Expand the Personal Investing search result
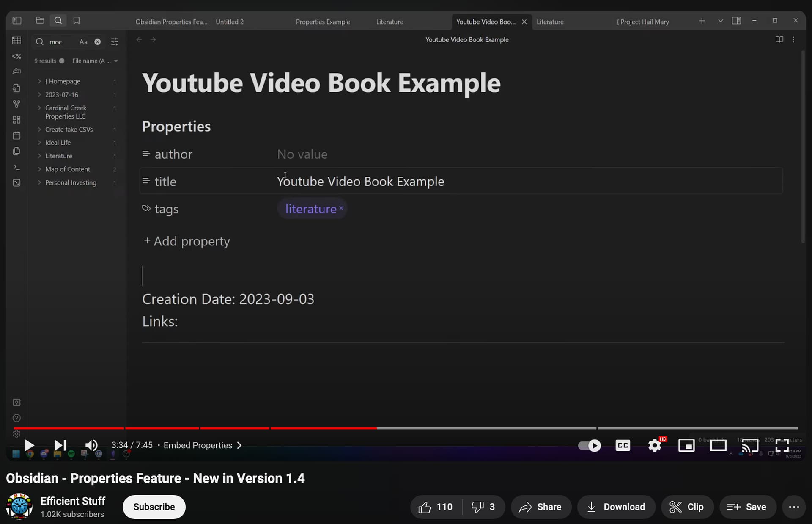This screenshot has height=524, width=812. pyautogui.click(x=39, y=182)
